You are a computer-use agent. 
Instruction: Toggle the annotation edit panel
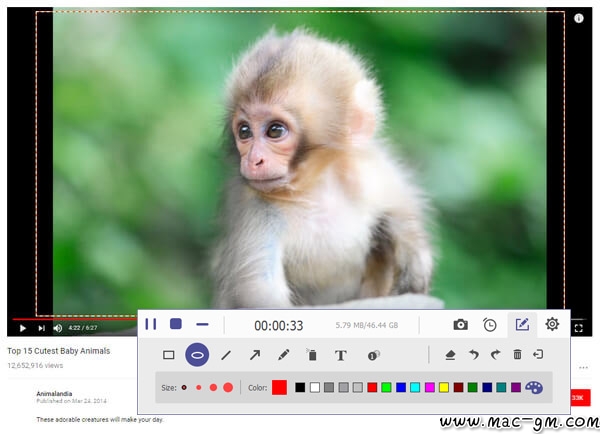tap(521, 325)
